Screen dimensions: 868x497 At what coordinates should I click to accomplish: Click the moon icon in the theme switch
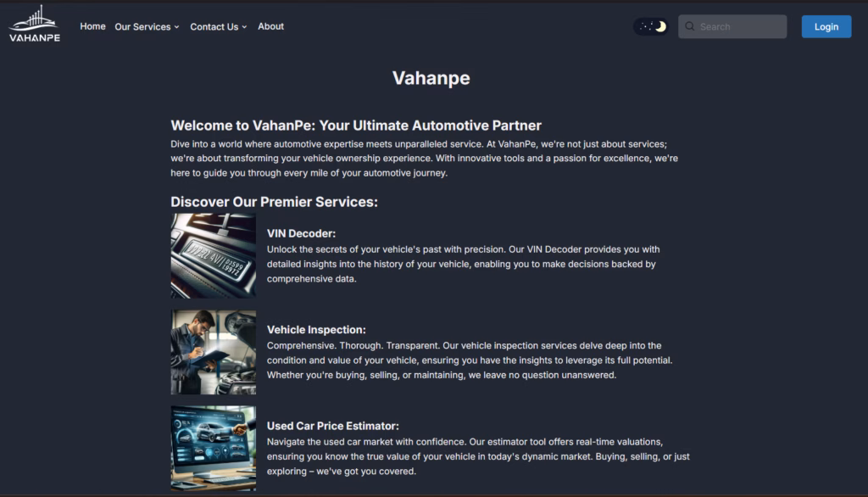(x=660, y=26)
